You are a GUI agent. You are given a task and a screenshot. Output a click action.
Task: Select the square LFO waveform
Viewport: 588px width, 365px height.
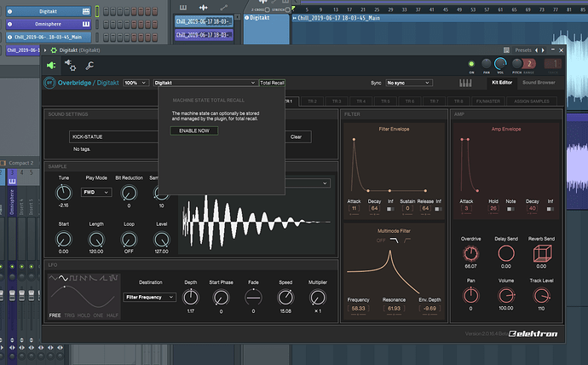(x=73, y=278)
